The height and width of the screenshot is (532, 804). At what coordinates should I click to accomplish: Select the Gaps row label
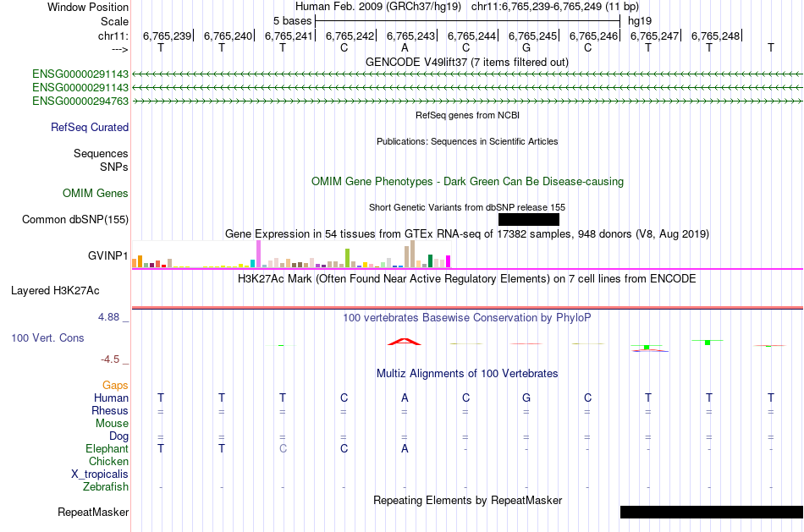pos(115,385)
